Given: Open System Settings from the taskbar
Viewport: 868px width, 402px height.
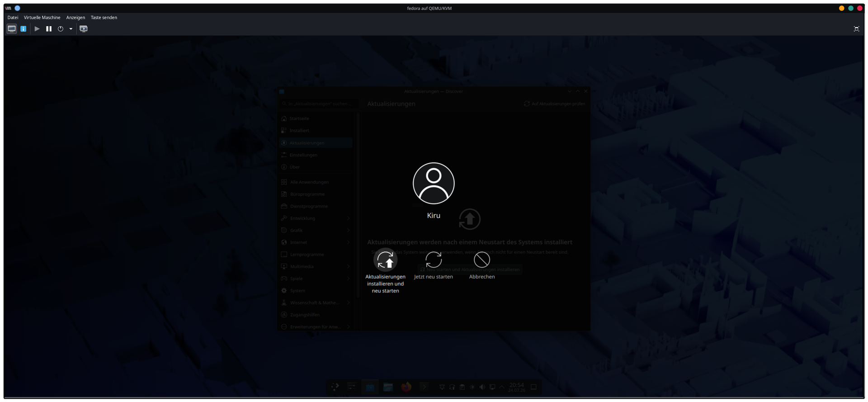Looking at the screenshot, I should [x=352, y=387].
